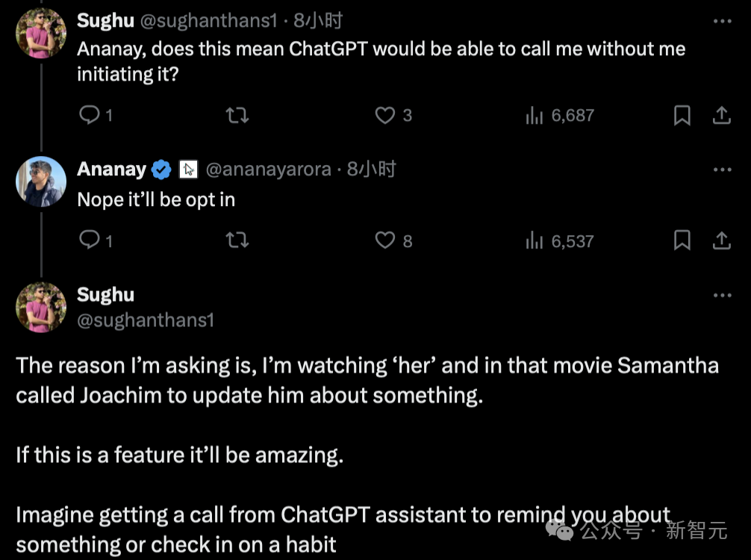This screenshot has width=751, height=560.
Task: Open more options on Sughu's first tweet
Action: 723,21
